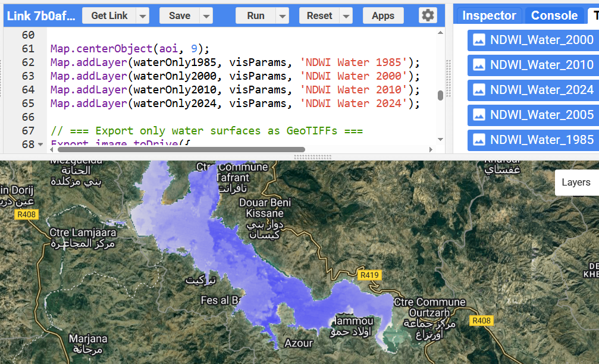The height and width of the screenshot is (364, 599).
Task: Click the code editor's vertical scrollbar thumb
Action: [x=440, y=95]
